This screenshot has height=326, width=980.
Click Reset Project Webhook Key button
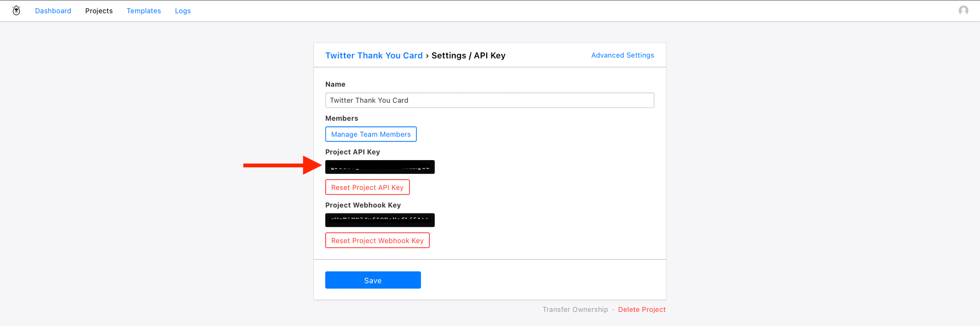point(377,240)
